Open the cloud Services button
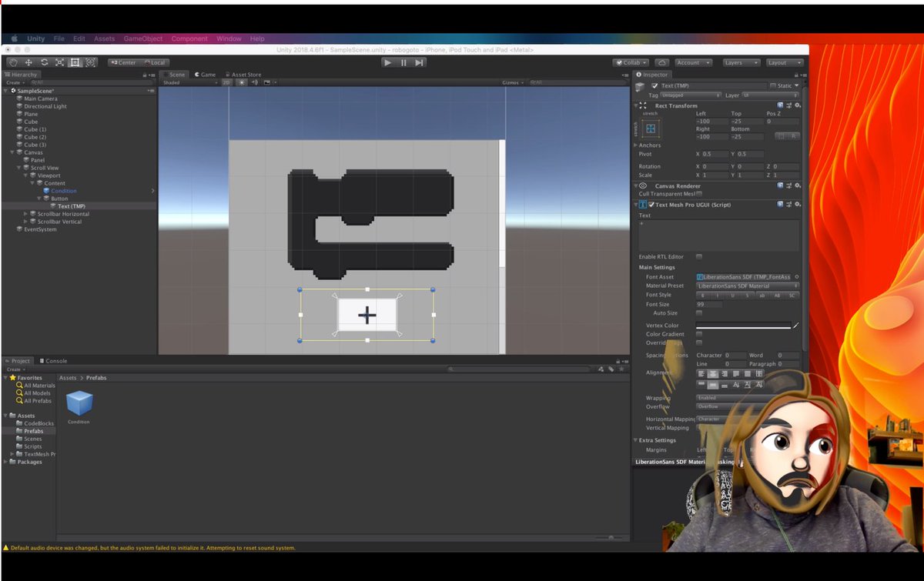This screenshot has height=581, width=924. coord(662,62)
